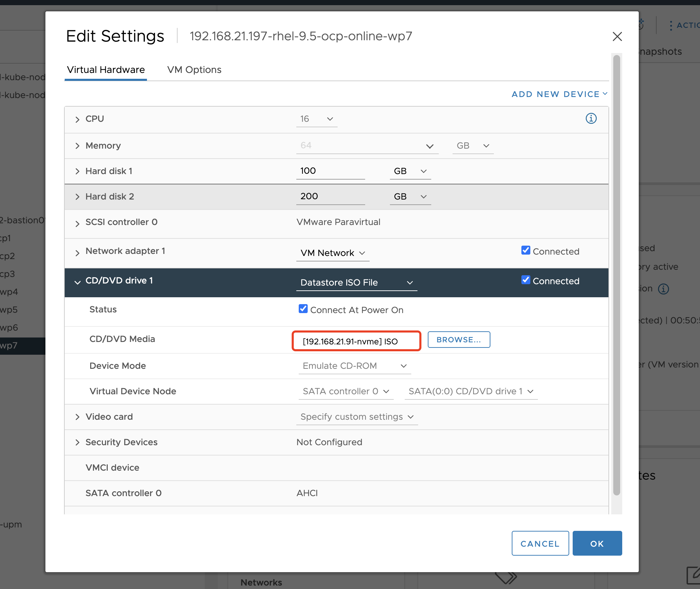Click the refresh recent tasks icon
The width and height of the screenshot is (700, 589).
point(641,24)
